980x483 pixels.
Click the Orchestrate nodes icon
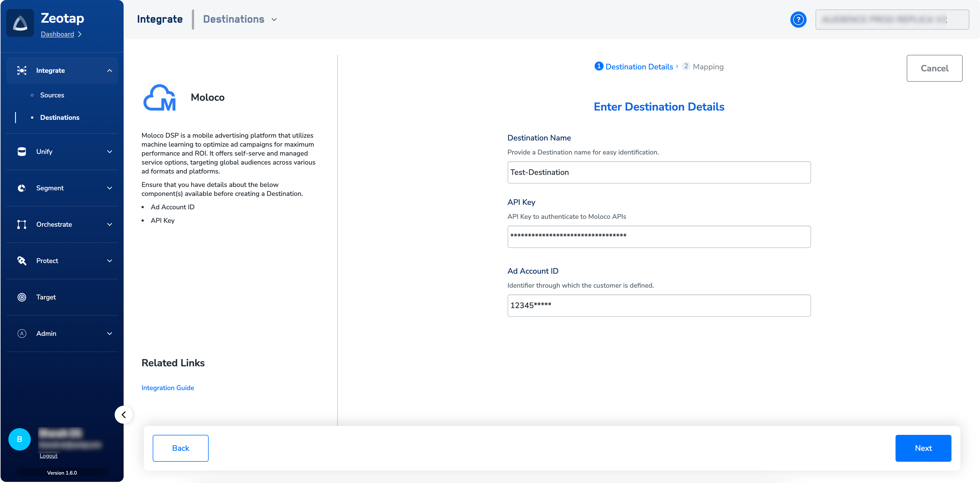click(22, 224)
